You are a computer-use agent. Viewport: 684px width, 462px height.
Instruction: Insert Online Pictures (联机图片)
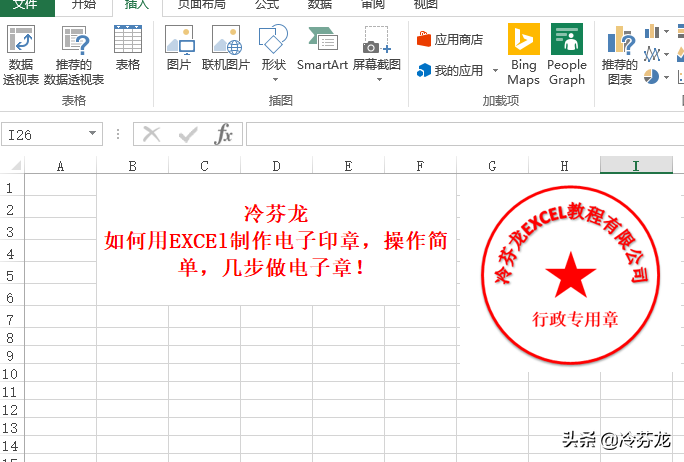coord(226,48)
